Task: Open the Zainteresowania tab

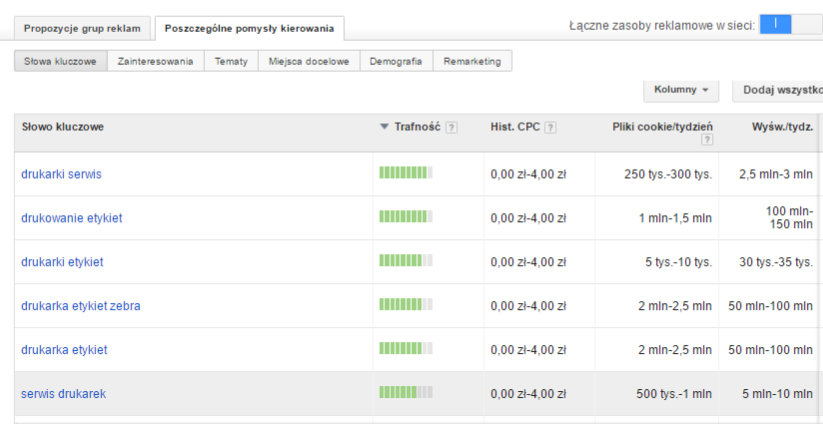Action: point(155,62)
